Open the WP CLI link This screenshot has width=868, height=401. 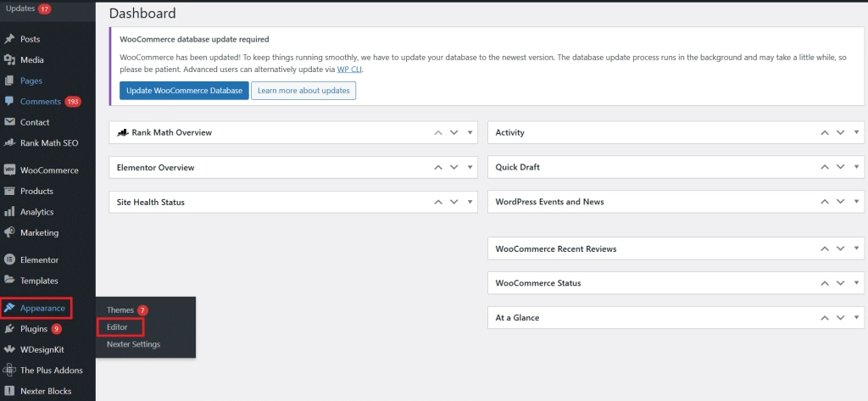coord(351,69)
